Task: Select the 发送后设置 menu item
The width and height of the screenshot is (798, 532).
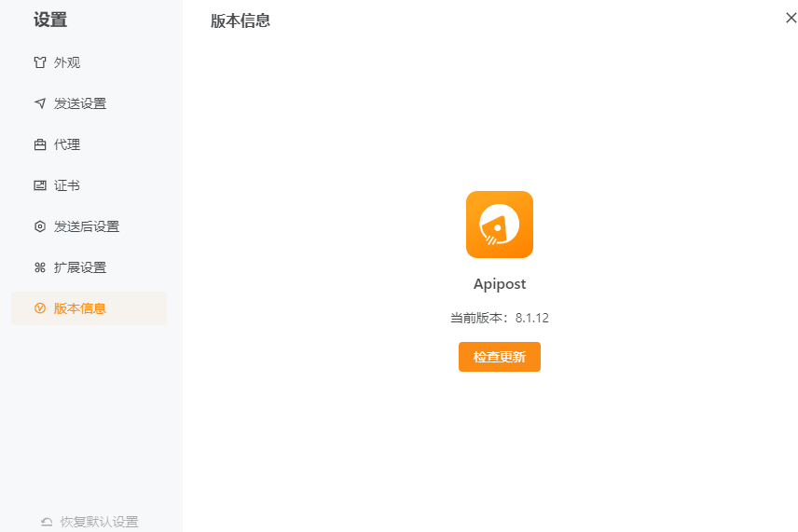Action: 89,226
